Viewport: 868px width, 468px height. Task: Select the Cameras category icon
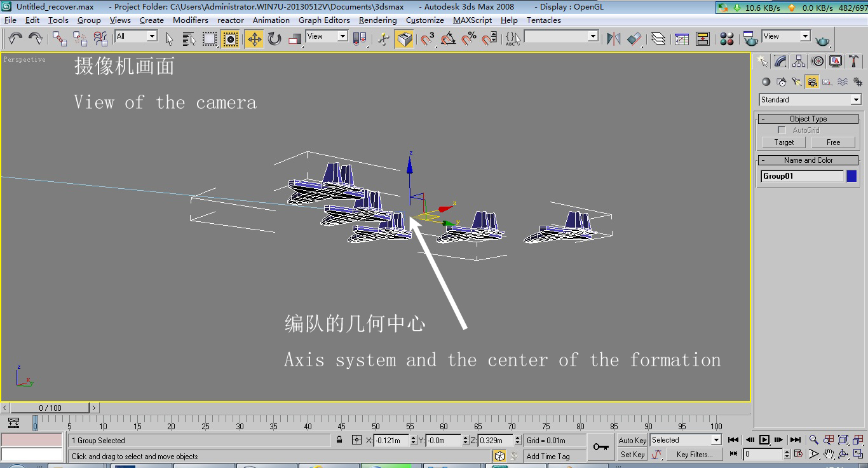click(812, 81)
